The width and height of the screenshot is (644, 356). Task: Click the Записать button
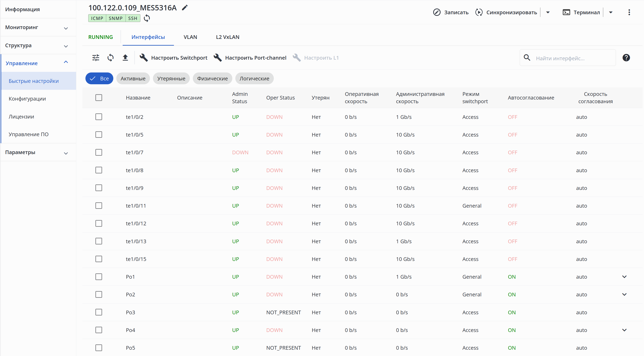point(451,12)
